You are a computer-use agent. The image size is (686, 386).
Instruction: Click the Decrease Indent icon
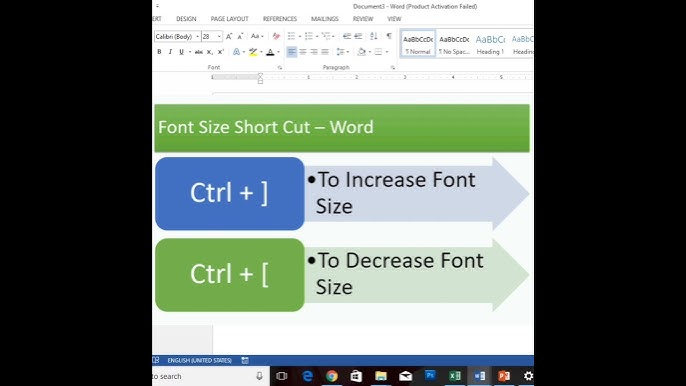coord(347,36)
